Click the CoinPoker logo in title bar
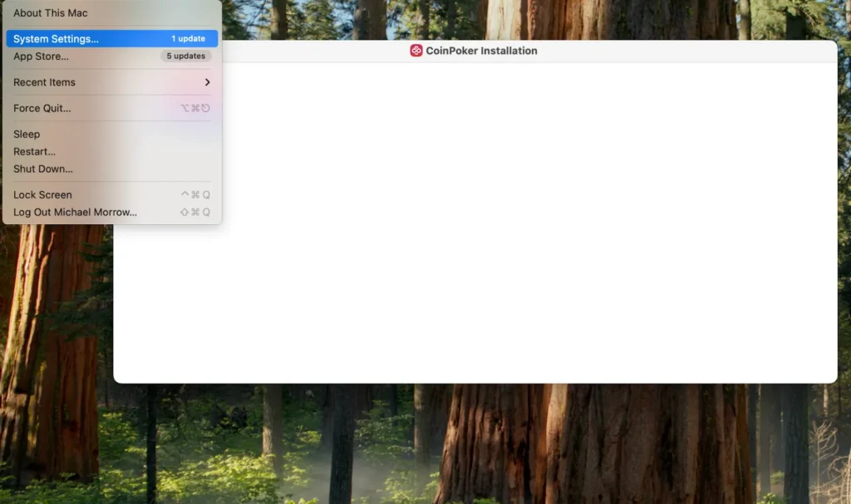This screenshot has width=851, height=504. pyautogui.click(x=416, y=51)
